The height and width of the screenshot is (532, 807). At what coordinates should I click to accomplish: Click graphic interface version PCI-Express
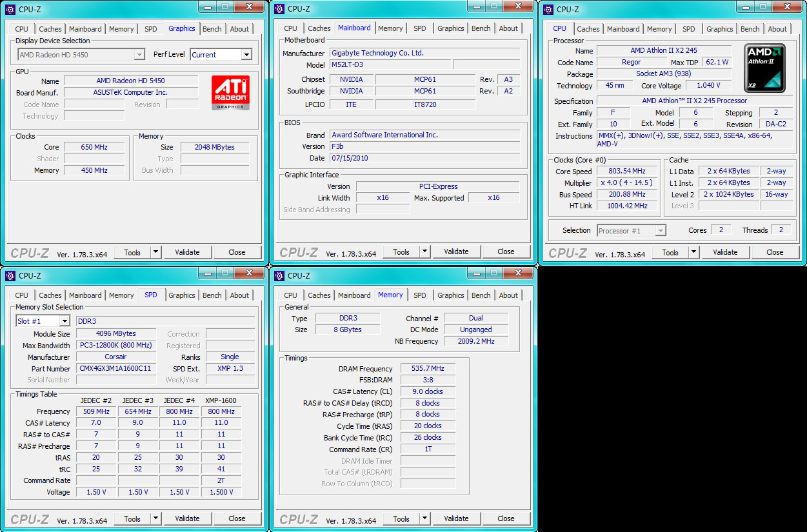click(x=438, y=186)
